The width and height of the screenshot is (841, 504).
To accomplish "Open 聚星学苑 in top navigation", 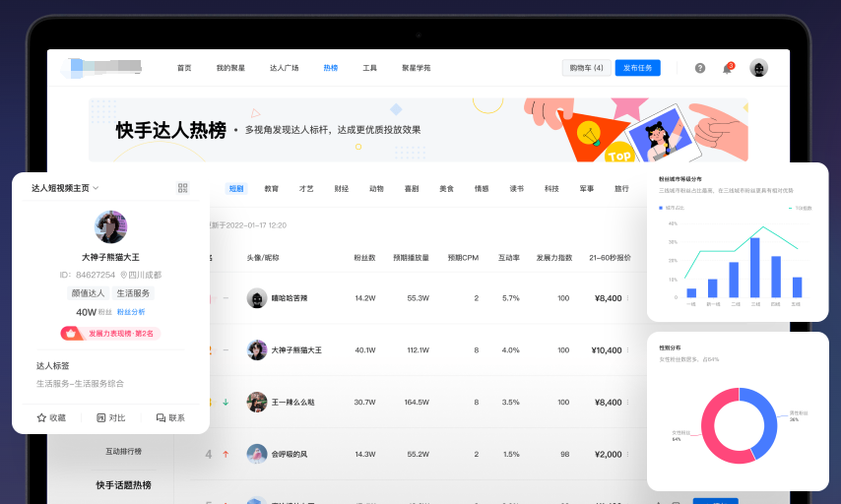I will [417, 68].
